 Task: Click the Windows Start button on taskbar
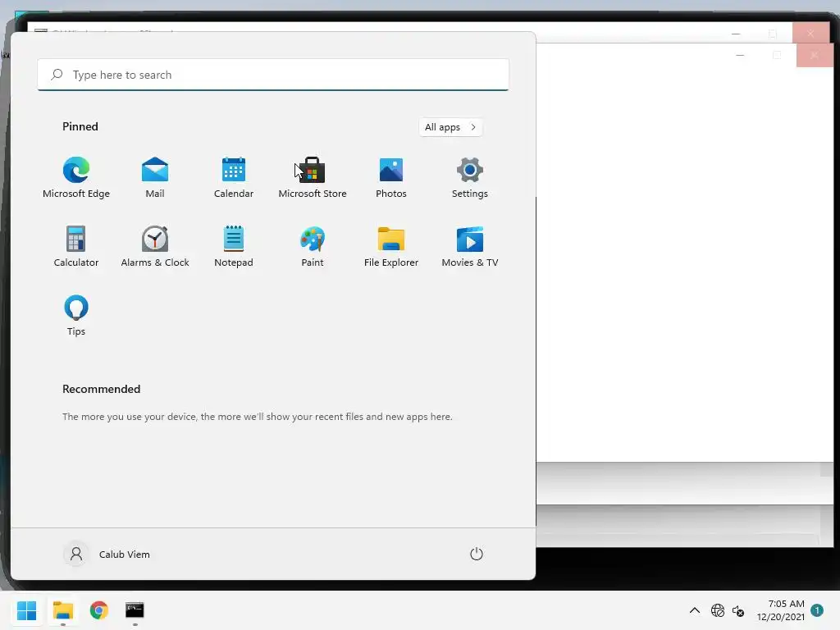point(26,610)
